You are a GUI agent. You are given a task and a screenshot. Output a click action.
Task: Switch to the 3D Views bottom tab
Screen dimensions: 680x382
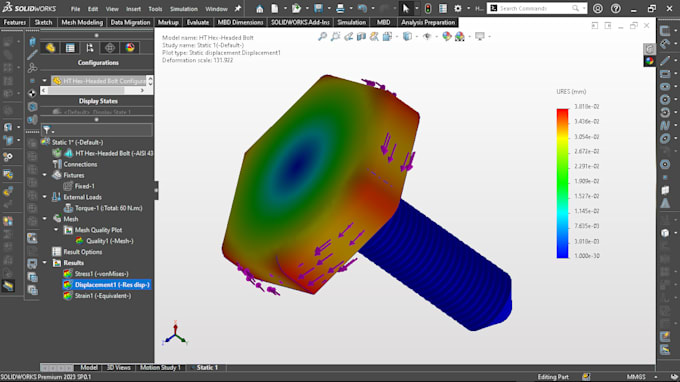point(119,368)
